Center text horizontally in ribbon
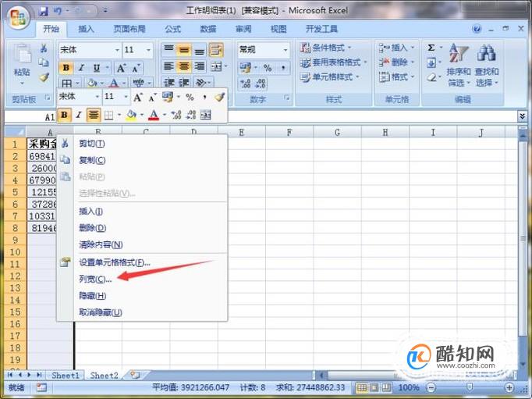Image resolution: width=532 pixels, height=399 pixels. tap(183, 66)
